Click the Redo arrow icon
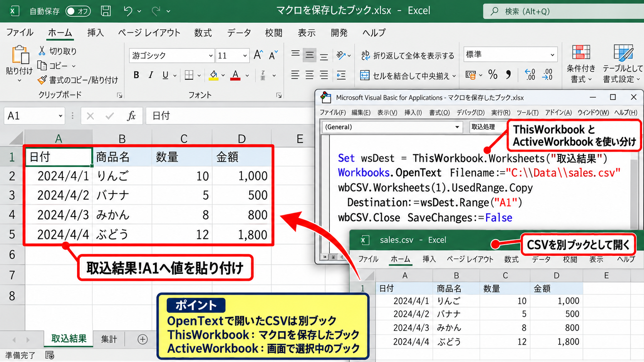644x362 pixels. coord(156,11)
